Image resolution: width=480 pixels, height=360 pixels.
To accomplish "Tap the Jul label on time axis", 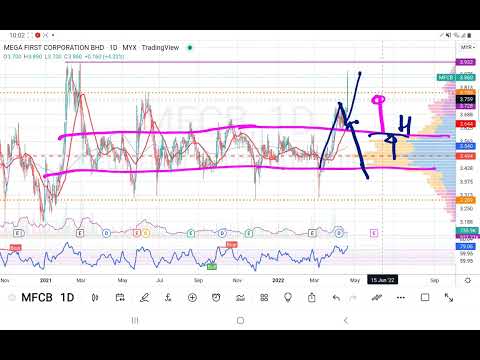I will tap(160, 280).
